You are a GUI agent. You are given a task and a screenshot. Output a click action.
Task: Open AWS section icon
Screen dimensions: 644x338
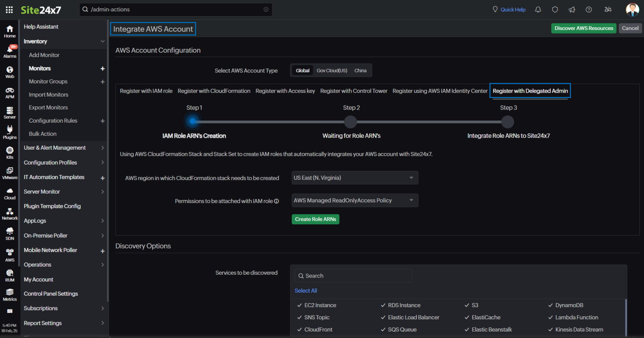click(x=10, y=255)
